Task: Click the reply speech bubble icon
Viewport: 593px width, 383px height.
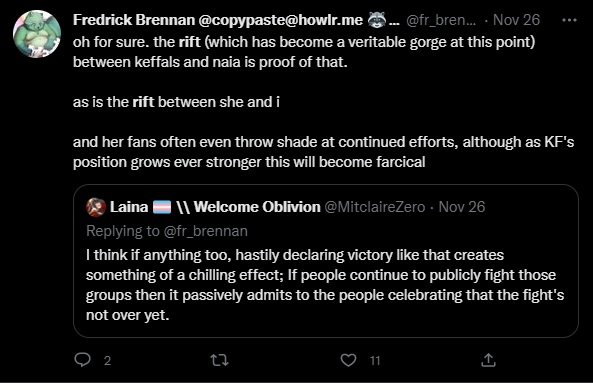Action: pos(82,360)
